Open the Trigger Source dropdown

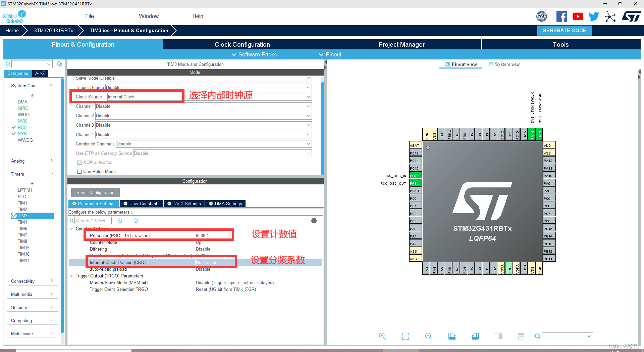pos(208,87)
